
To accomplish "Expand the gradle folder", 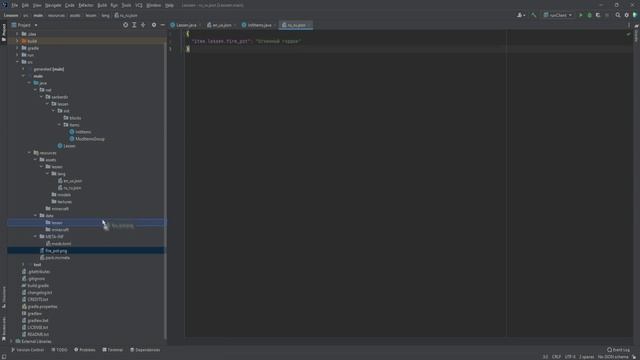I will tap(17, 48).
